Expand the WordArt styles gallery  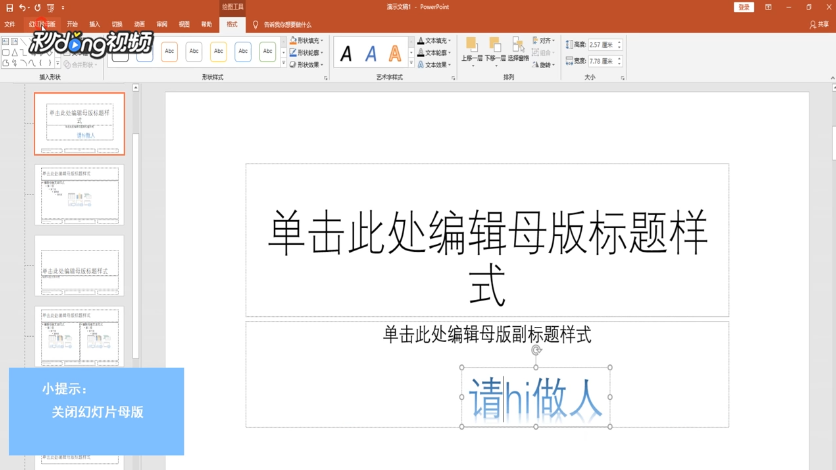pyautogui.click(x=411, y=63)
